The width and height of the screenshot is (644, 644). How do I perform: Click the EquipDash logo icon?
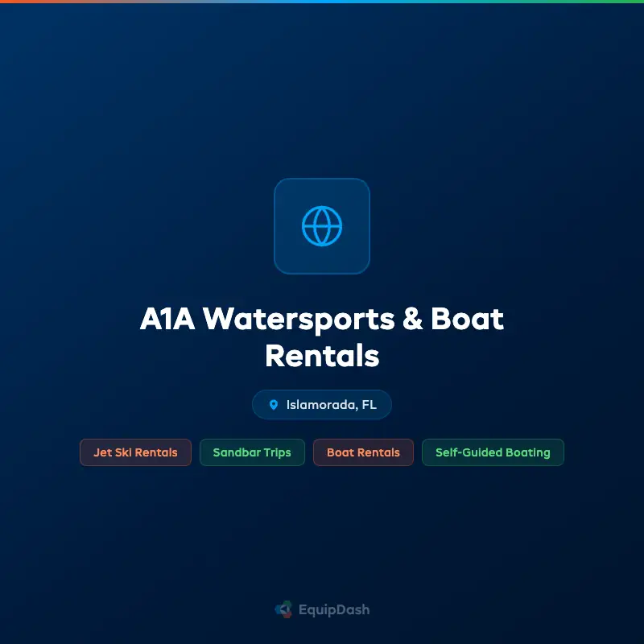[284, 609]
